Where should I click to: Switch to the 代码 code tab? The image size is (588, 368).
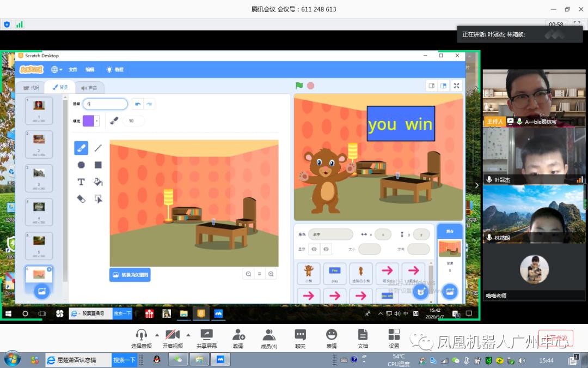[31, 88]
